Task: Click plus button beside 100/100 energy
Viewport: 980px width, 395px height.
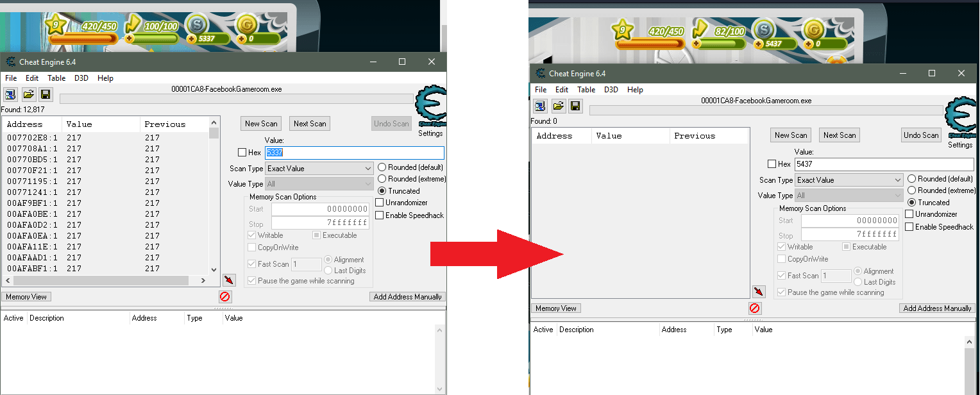Action: (130, 39)
